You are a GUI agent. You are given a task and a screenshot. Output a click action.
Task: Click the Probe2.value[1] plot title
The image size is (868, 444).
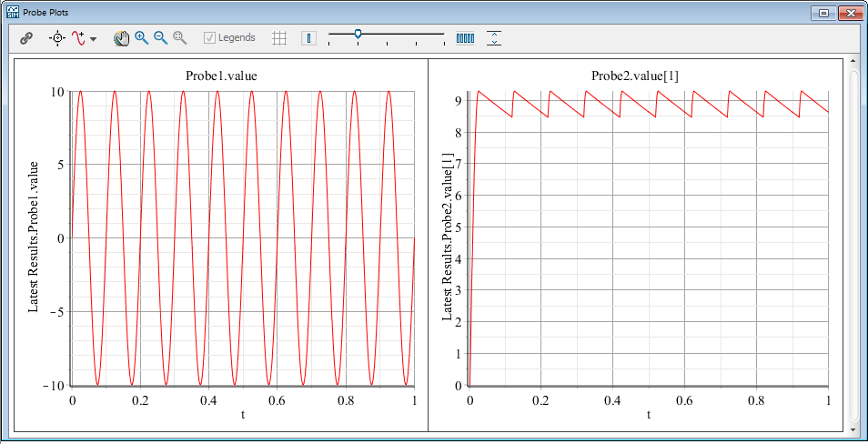click(635, 76)
